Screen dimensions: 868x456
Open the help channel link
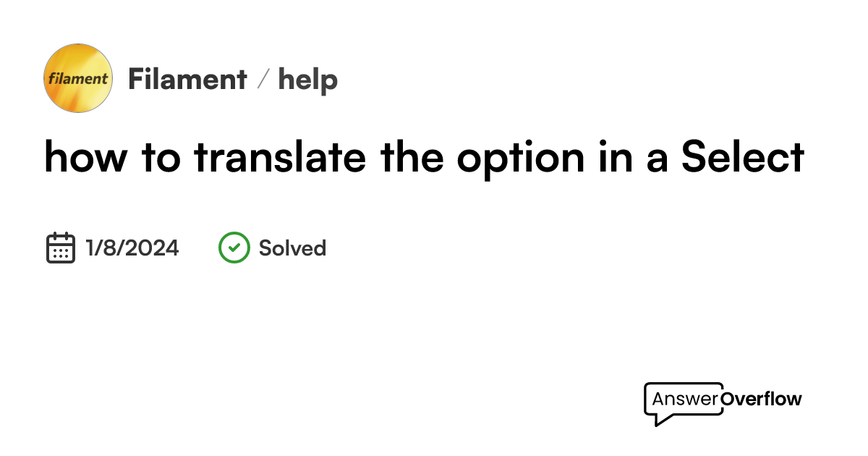coord(308,80)
